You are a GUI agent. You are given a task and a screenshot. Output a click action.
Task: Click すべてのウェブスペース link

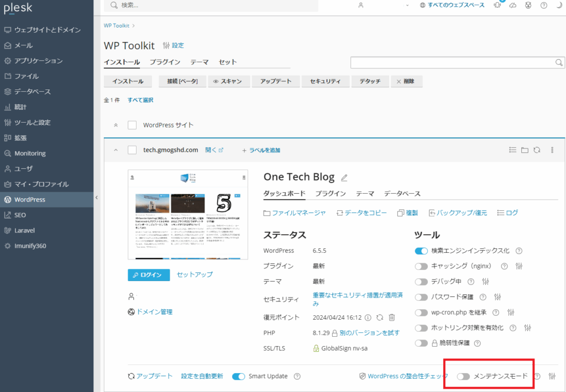coord(452,5)
